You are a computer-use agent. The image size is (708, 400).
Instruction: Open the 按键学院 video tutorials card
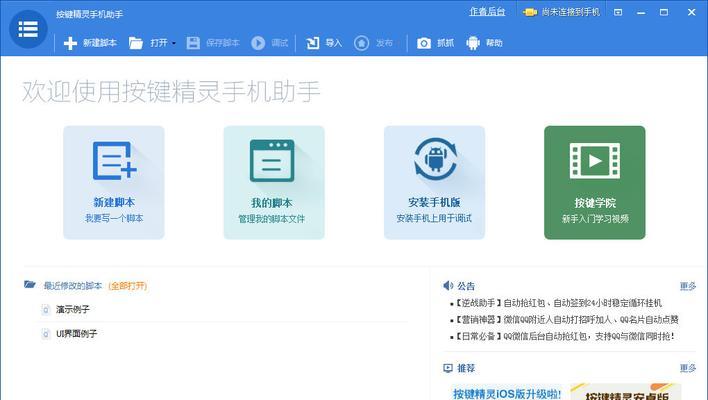pos(595,182)
